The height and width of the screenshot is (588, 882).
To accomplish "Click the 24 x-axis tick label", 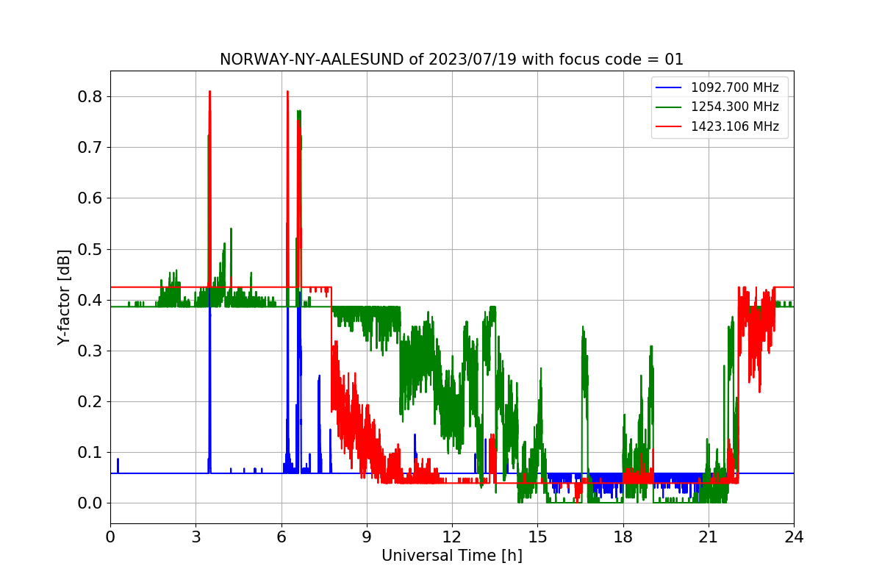I will (794, 537).
